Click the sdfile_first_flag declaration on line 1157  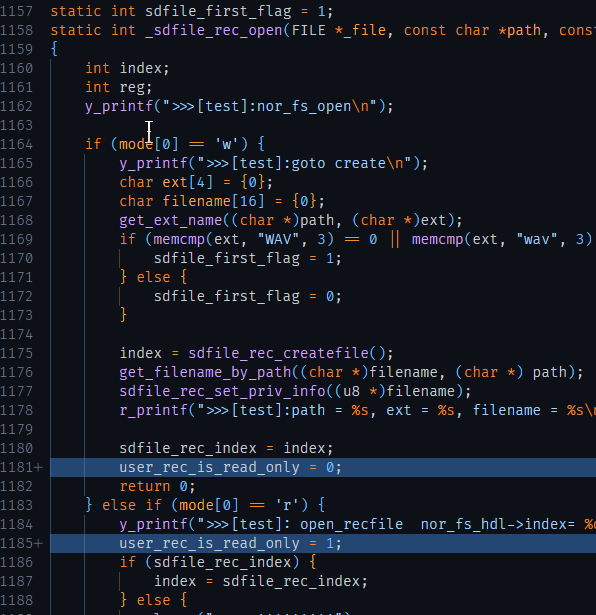[x=192, y=11]
